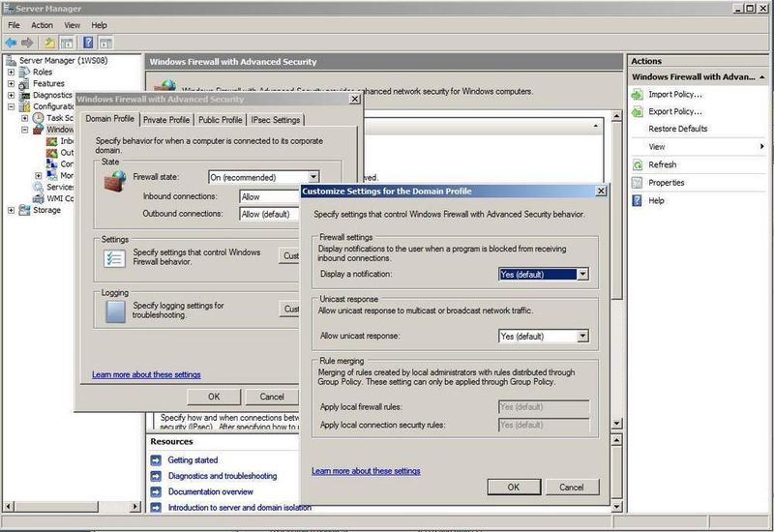The width and height of the screenshot is (774, 532).
Task: Click the Back arrow toolbar icon
Action: [x=11, y=43]
